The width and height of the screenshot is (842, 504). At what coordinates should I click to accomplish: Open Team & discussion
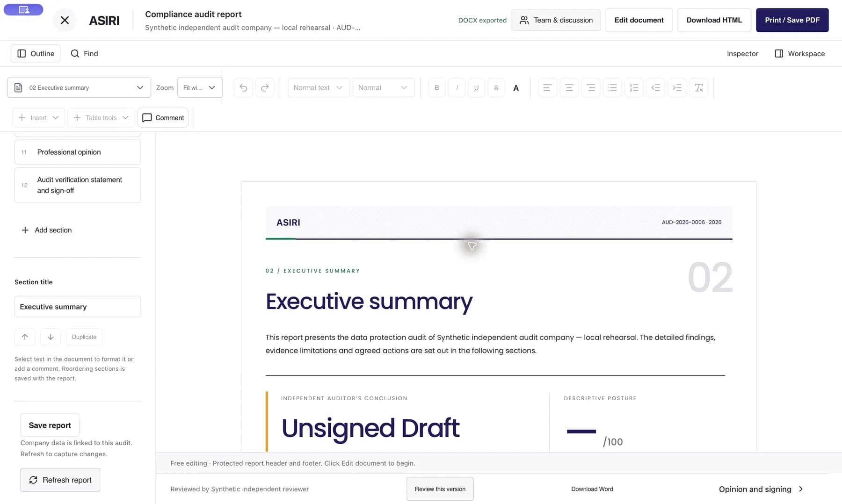pyautogui.click(x=556, y=20)
